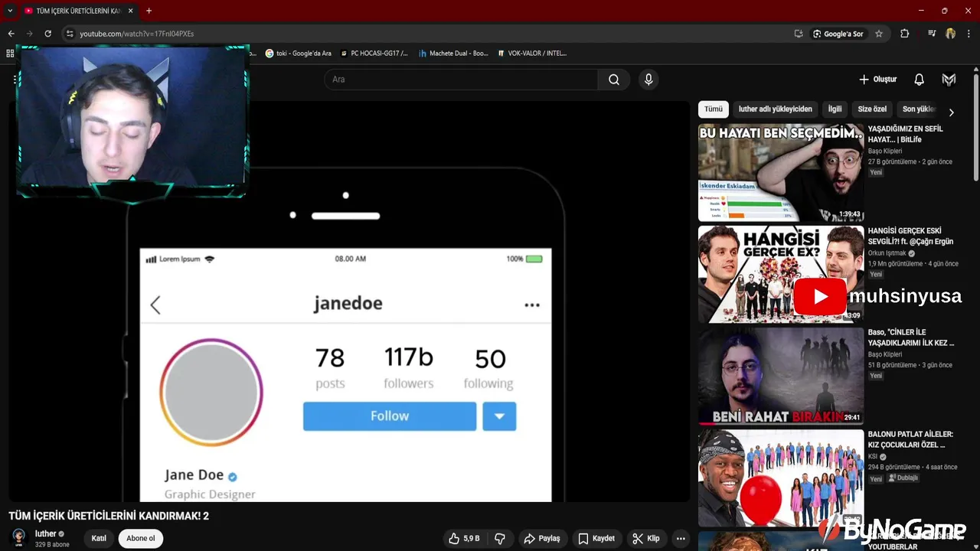Click the Paylaş share button

pos(542,539)
